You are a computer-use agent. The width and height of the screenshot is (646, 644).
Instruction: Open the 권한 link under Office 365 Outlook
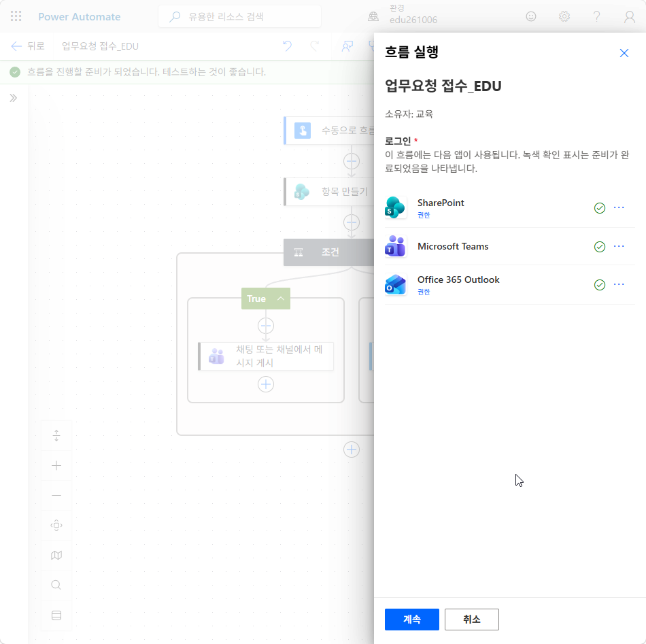[424, 292]
